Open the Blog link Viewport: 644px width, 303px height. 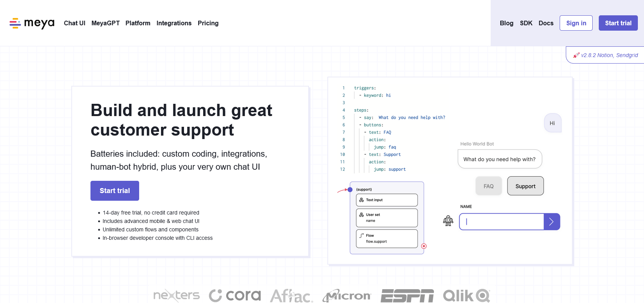tap(506, 23)
